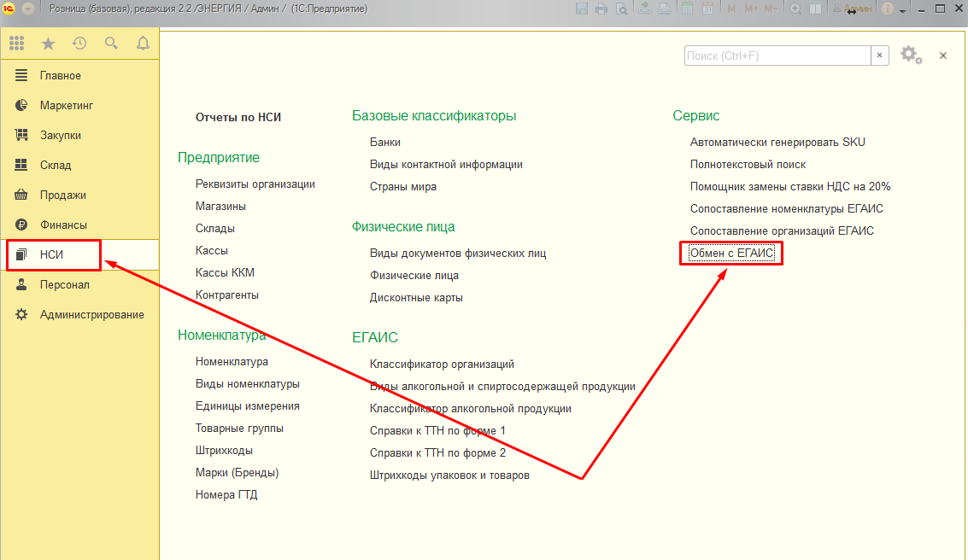Screen dimensions: 968x560
Task: Open the Физические лица list link
Action: (414, 275)
